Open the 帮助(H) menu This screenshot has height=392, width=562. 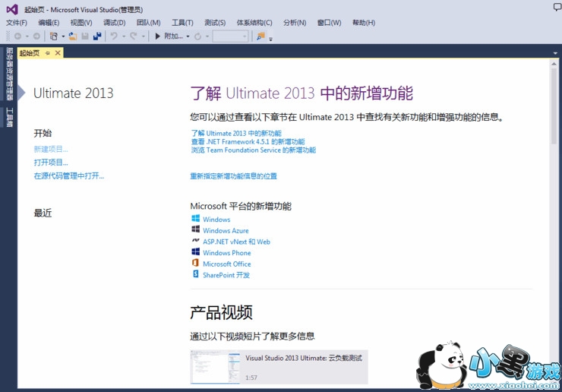[x=364, y=23]
